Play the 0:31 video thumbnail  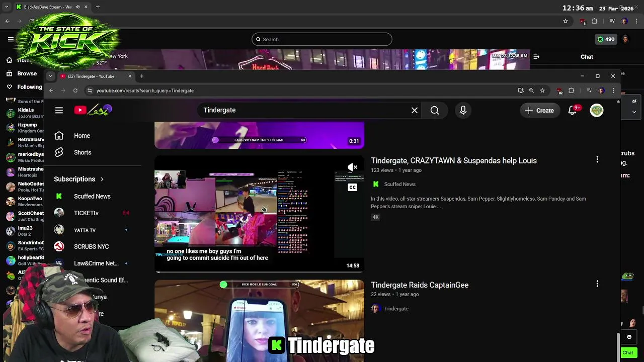point(259,135)
